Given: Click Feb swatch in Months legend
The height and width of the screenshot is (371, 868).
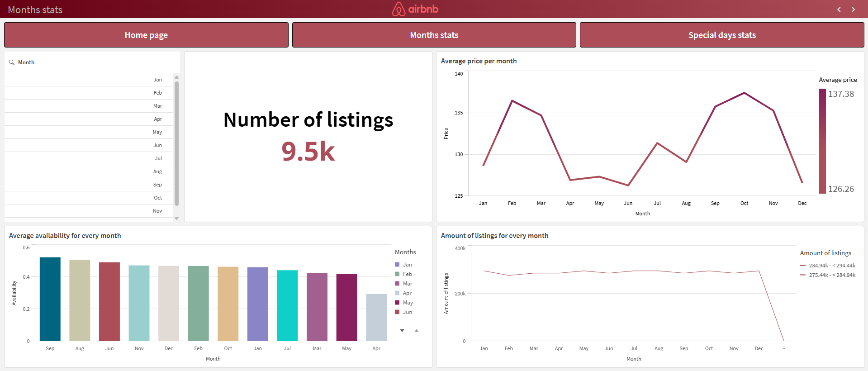Looking at the screenshot, I should point(397,274).
